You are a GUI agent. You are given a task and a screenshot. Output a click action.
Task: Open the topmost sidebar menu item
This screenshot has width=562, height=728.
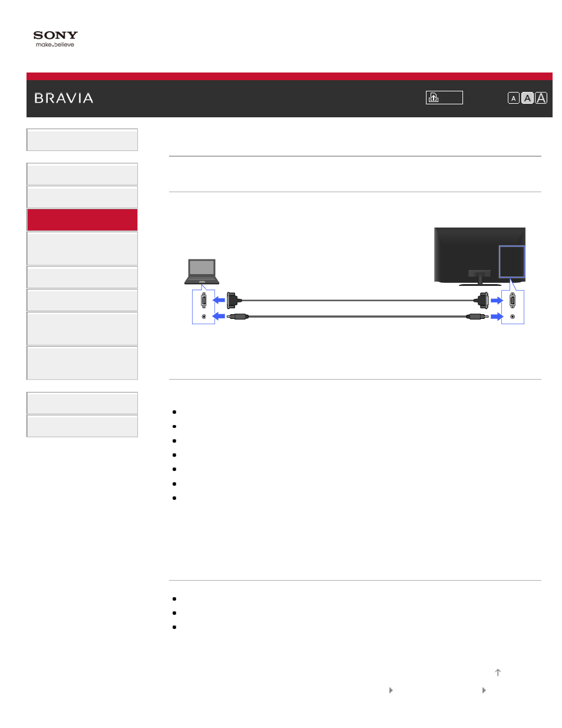[82, 140]
